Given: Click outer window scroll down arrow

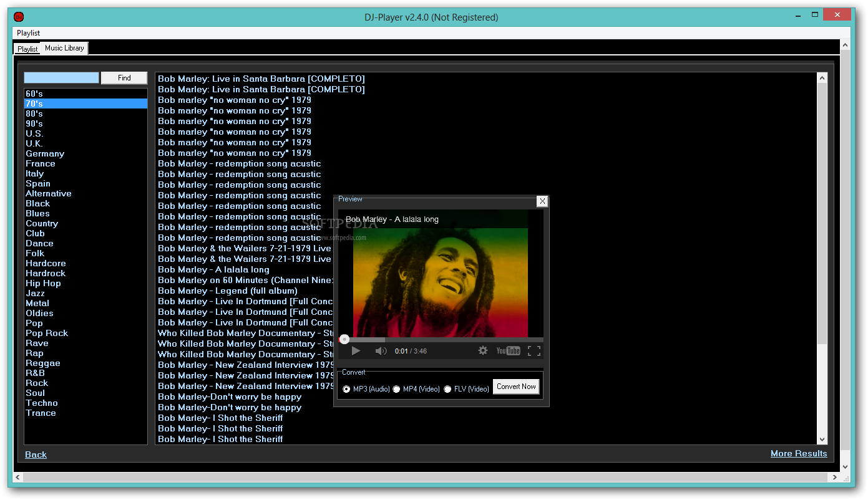Looking at the screenshot, I should [x=845, y=466].
